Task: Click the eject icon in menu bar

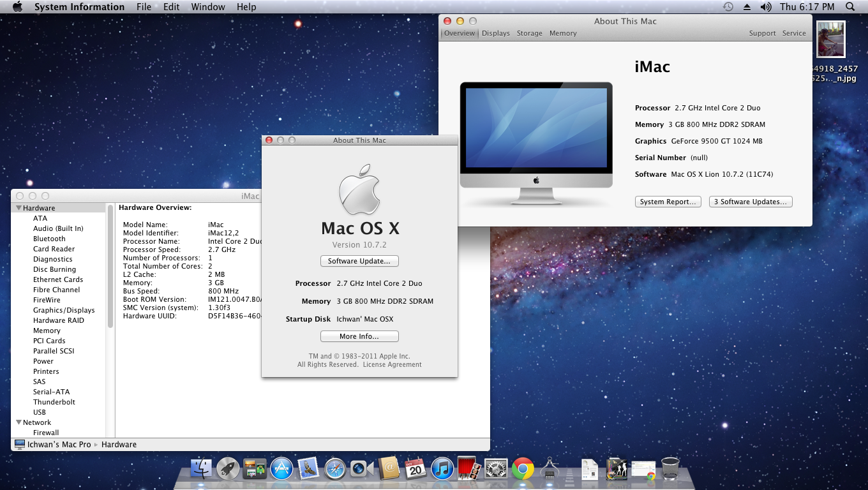Action: point(747,7)
